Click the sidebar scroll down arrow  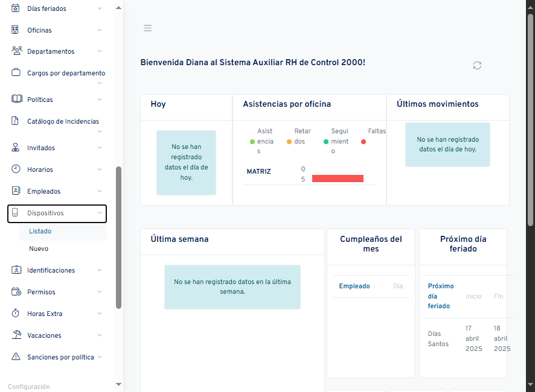118,384
